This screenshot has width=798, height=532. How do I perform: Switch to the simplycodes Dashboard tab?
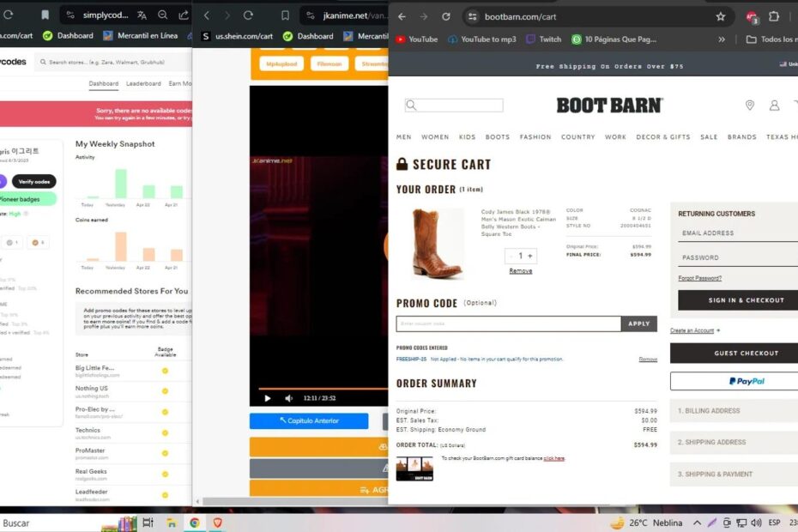click(x=103, y=83)
